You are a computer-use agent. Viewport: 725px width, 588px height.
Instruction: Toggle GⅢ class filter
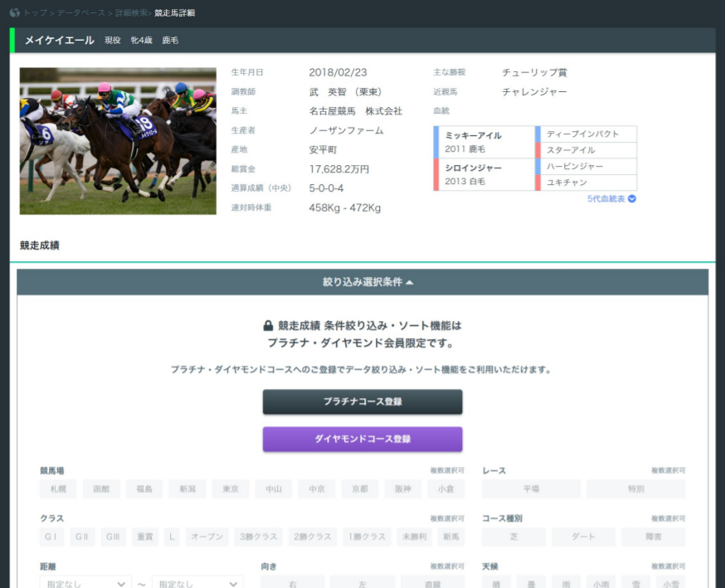114,537
